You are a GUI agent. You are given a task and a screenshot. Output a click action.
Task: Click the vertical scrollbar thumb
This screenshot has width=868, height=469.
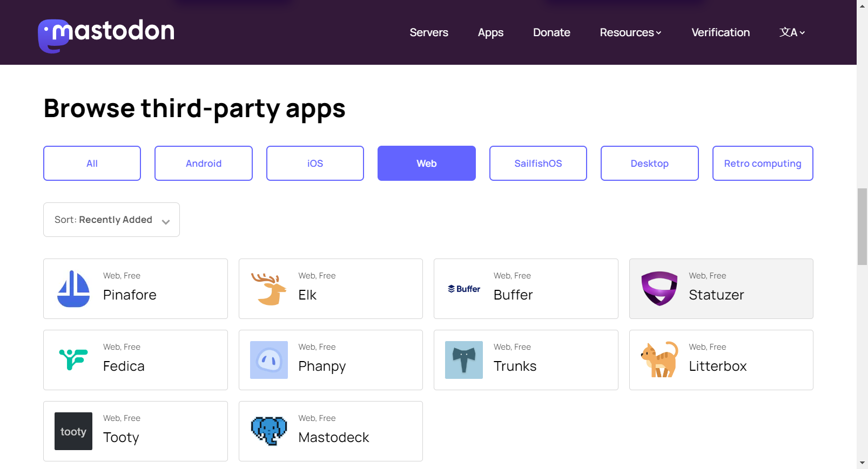862,227
